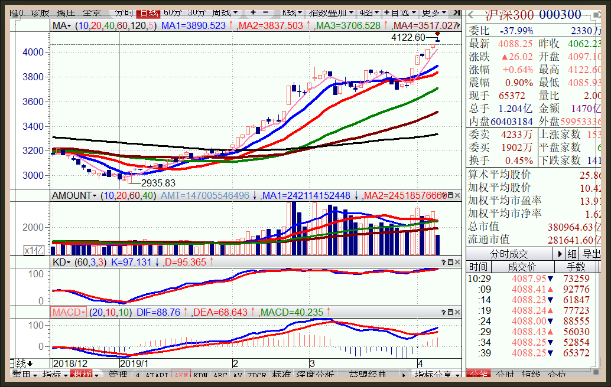The width and height of the screenshot is (611, 387).
Task: Click the D=95.365 value
Action: pyautogui.click(x=185, y=262)
